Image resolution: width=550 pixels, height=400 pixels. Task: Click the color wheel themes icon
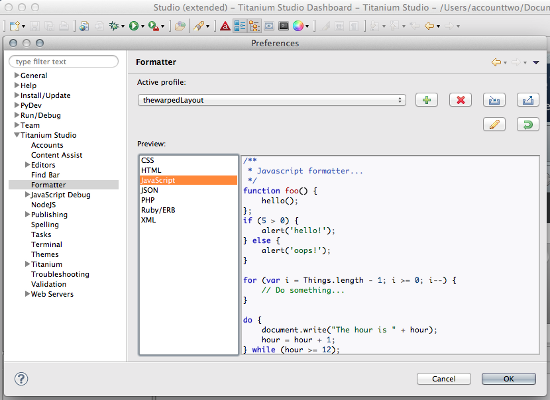click(298, 26)
